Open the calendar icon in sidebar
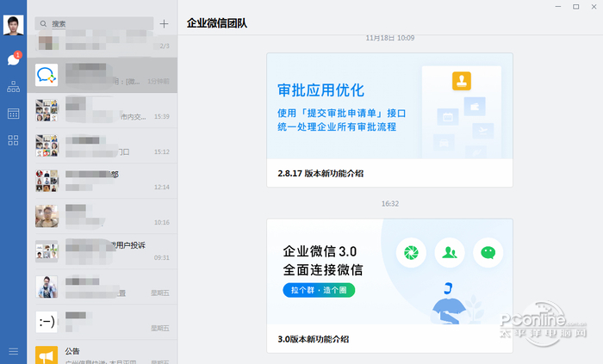The image size is (603, 364). [x=14, y=114]
